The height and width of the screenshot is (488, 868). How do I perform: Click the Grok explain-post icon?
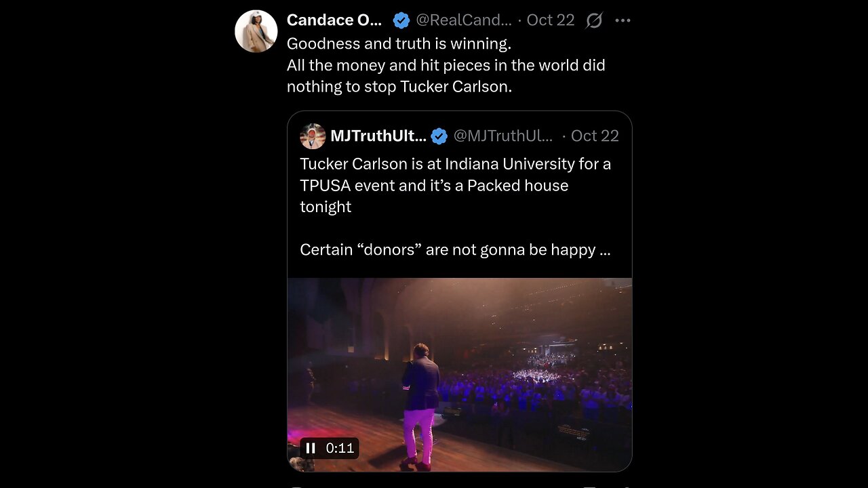(594, 20)
